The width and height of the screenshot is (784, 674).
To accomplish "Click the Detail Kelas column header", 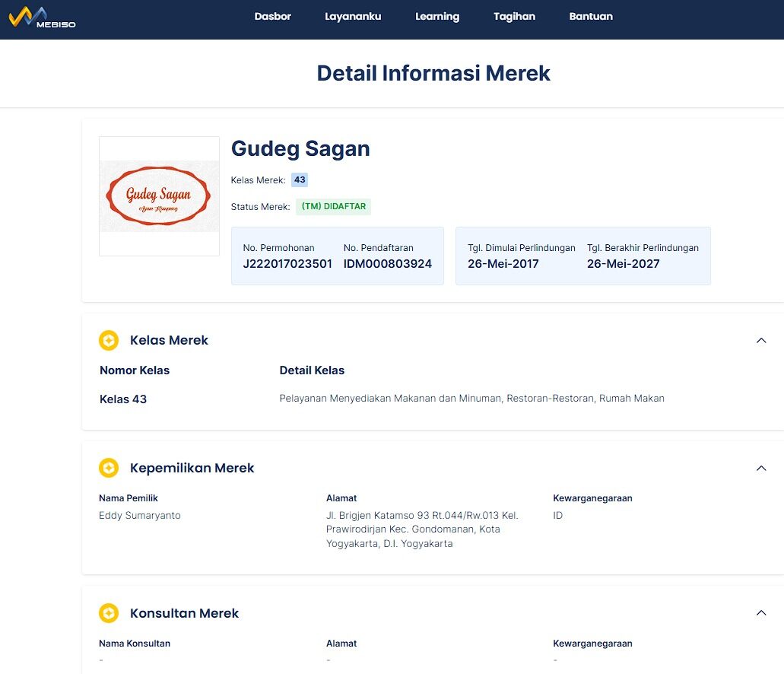I will [x=312, y=370].
